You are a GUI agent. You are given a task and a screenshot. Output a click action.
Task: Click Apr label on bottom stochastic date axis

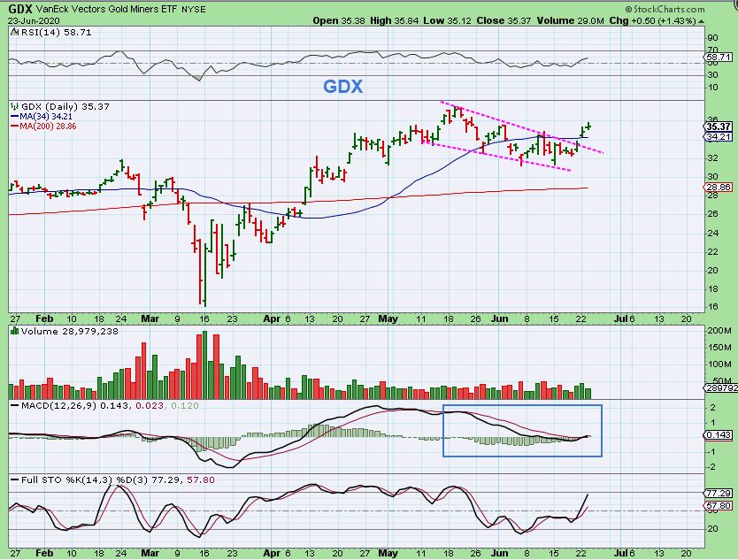click(272, 554)
